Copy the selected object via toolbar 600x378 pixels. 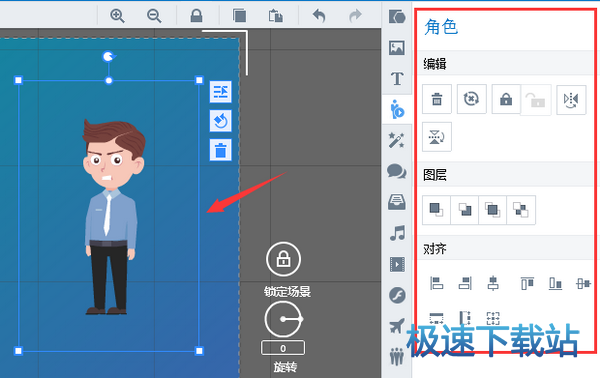(x=239, y=16)
